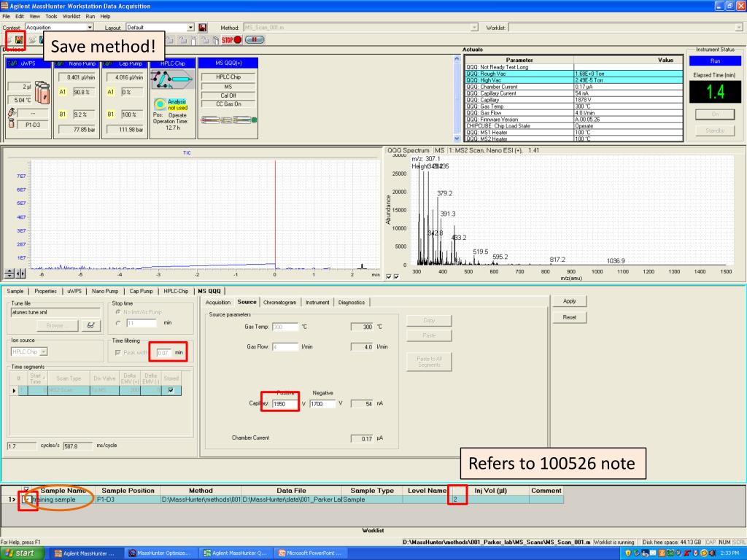Click the Apply button
747x560 pixels.
pyautogui.click(x=569, y=301)
